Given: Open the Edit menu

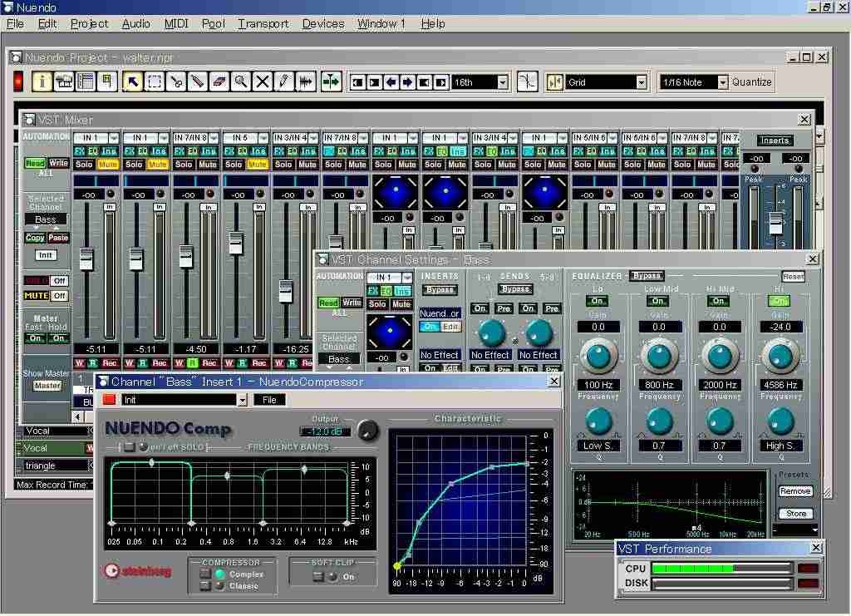Looking at the screenshot, I should point(47,24).
